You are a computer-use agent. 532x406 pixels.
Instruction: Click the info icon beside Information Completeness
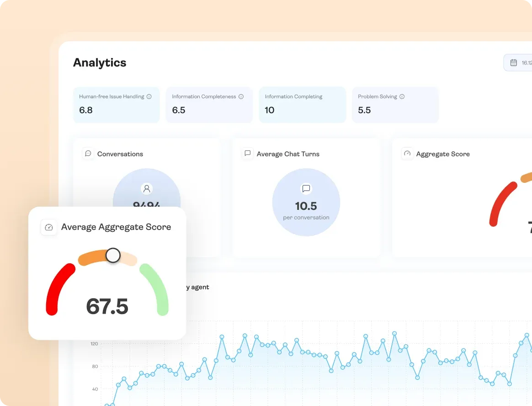click(x=241, y=96)
